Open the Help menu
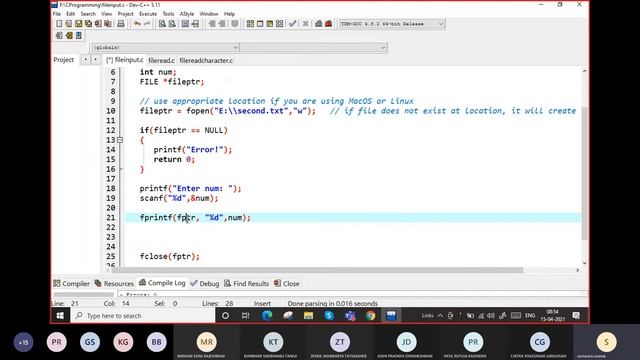 (229, 14)
